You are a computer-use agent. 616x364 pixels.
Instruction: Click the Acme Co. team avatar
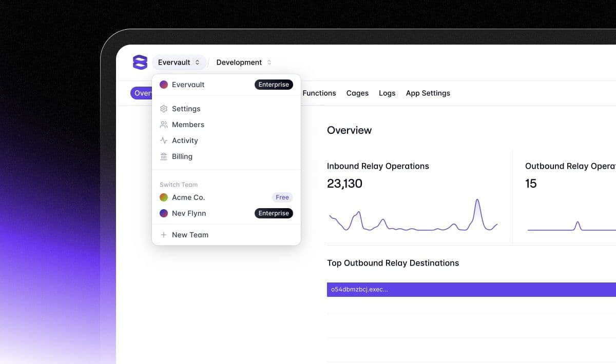[x=164, y=197]
